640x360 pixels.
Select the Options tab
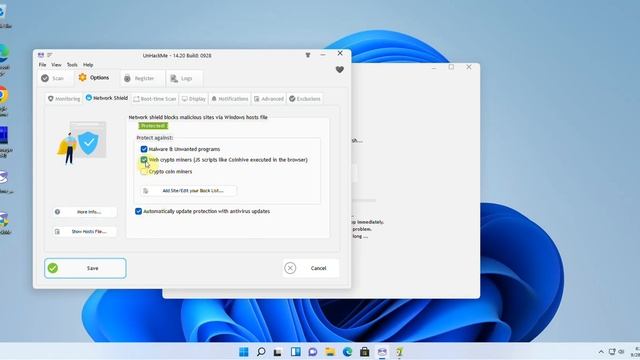point(96,78)
